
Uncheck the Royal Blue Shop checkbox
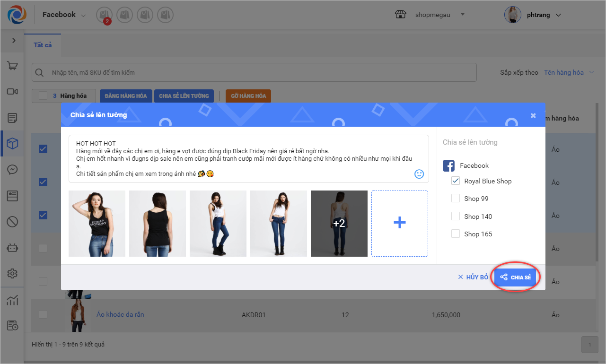point(456,181)
